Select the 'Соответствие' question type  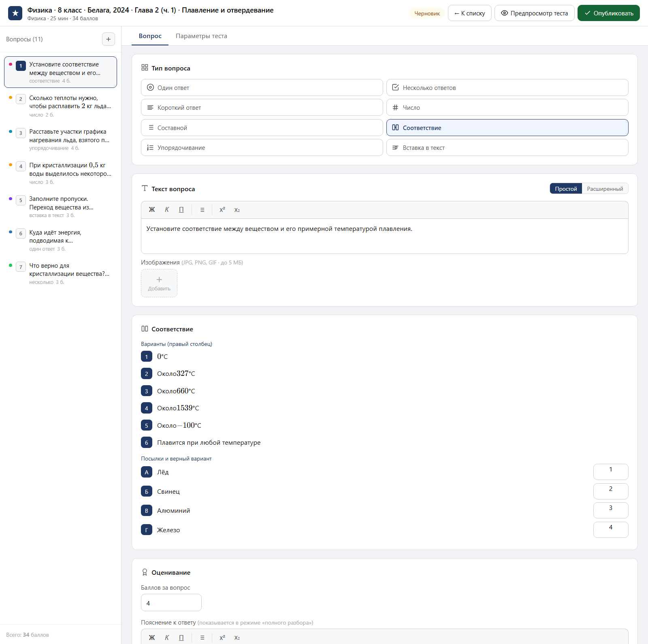click(x=507, y=128)
